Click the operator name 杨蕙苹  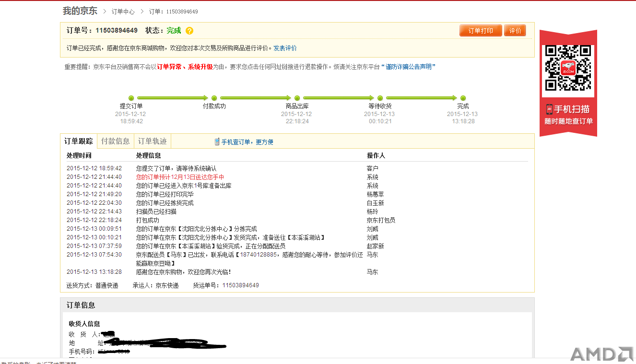[x=375, y=194]
